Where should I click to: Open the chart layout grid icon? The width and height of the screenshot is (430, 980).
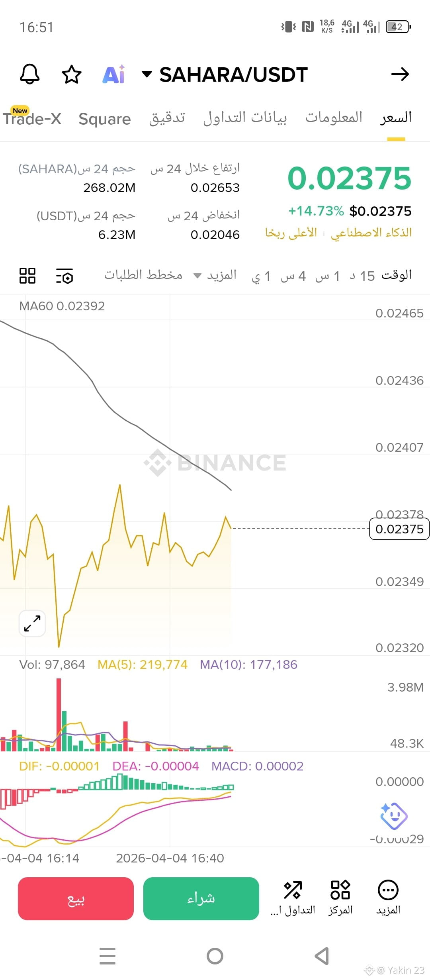27,276
